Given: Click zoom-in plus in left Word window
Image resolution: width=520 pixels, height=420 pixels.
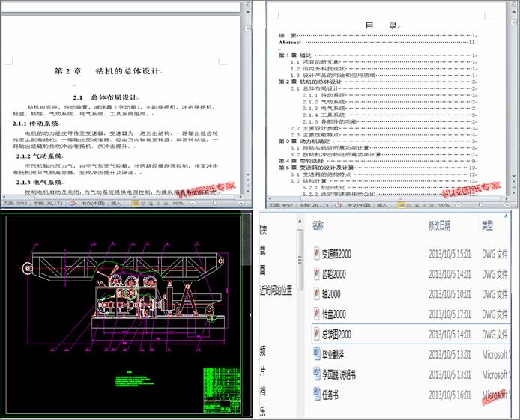Looking at the screenshot, I should click(241, 203).
